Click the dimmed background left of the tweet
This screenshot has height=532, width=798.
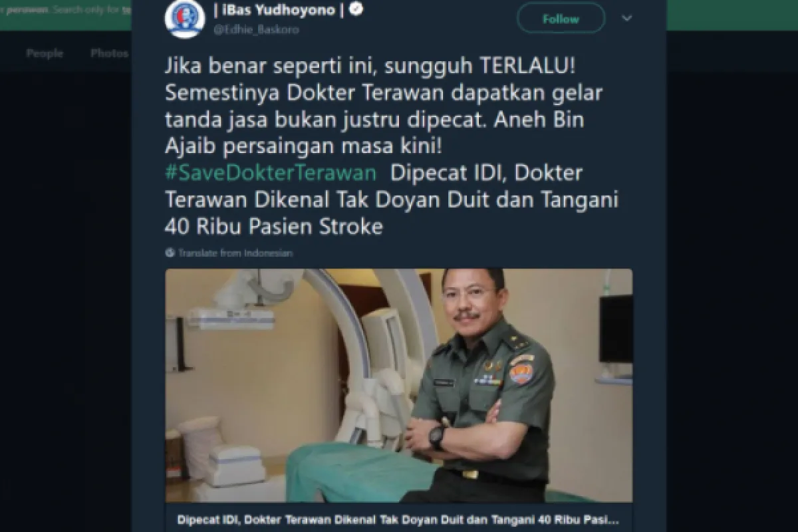(65, 299)
